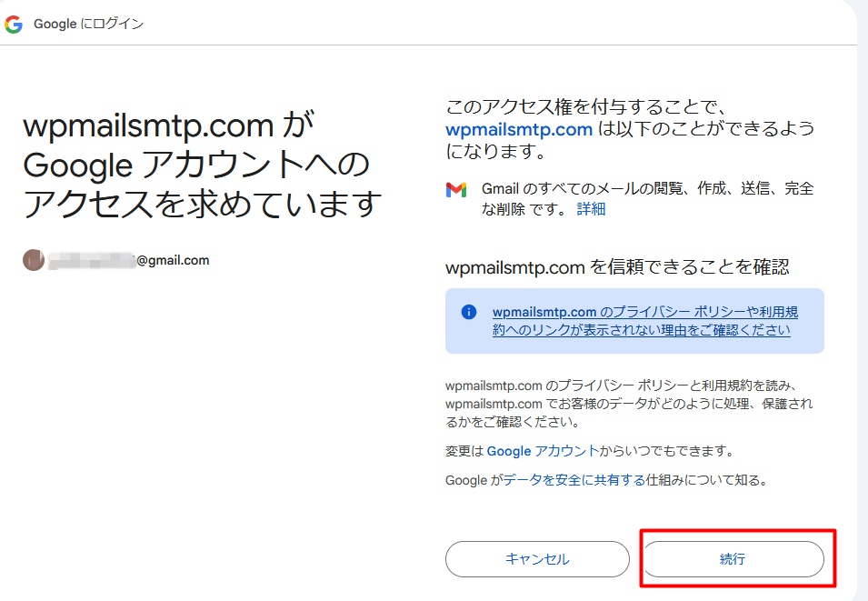Click the Google にログイン header text
The height and width of the screenshot is (601, 868).
click(x=91, y=25)
